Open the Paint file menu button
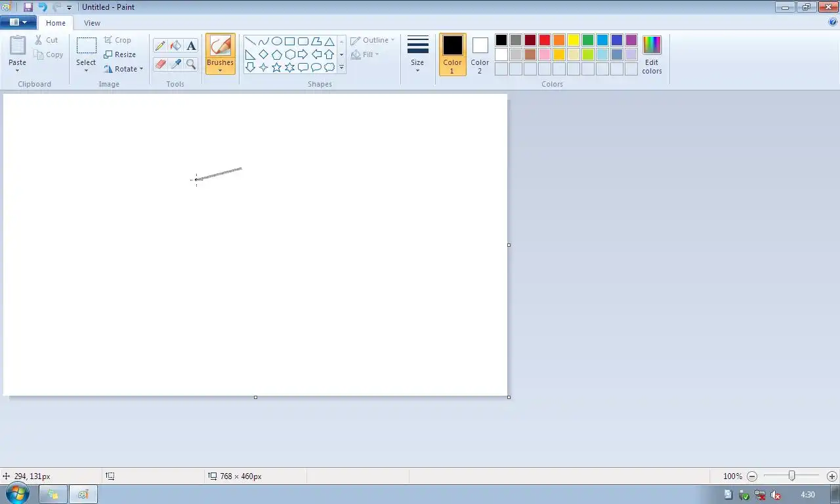This screenshot has height=504, width=840. click(18, 22)
